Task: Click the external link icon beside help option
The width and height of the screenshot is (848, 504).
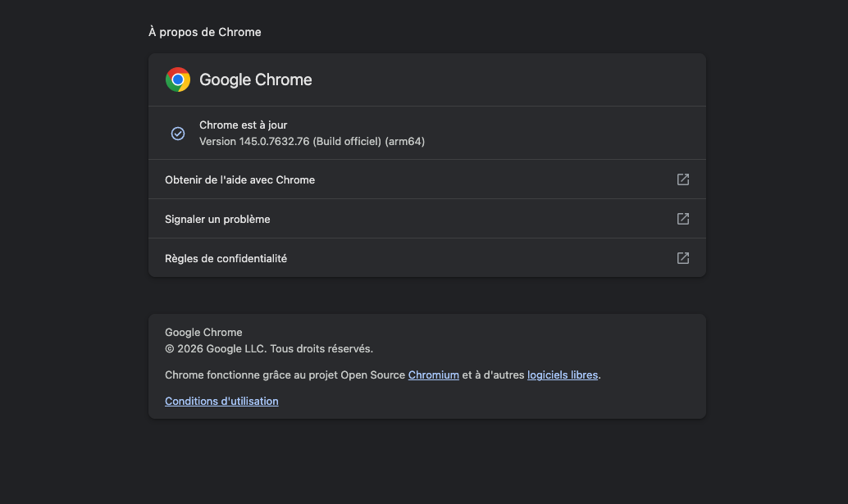Action: click(682, 179)
